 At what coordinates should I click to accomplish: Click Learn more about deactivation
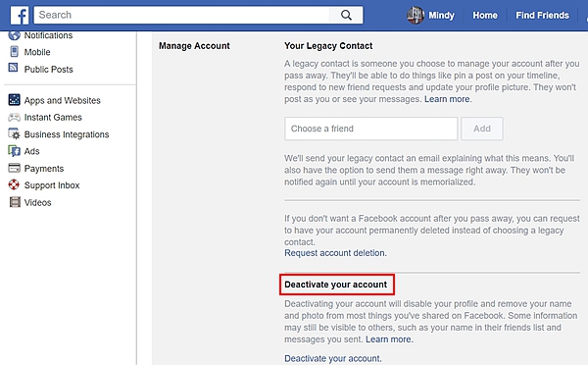(389, 339)
